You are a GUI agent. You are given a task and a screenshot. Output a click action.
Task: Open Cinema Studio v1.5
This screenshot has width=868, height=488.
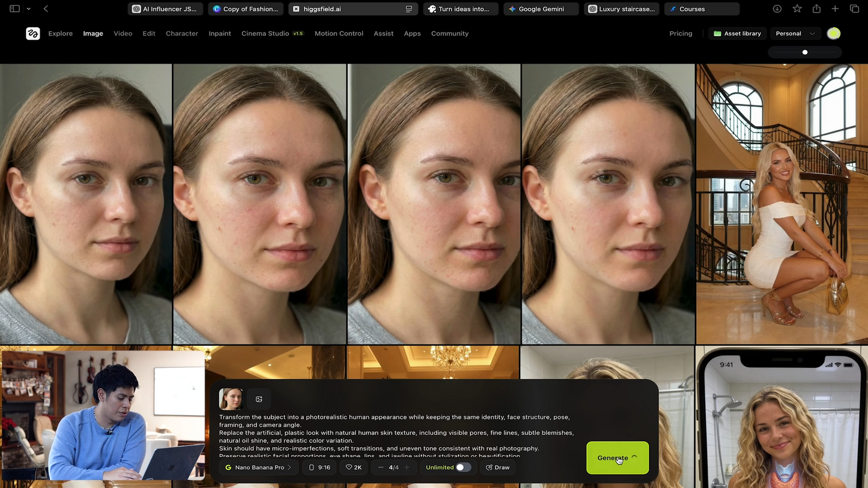[x=273, y=34]
